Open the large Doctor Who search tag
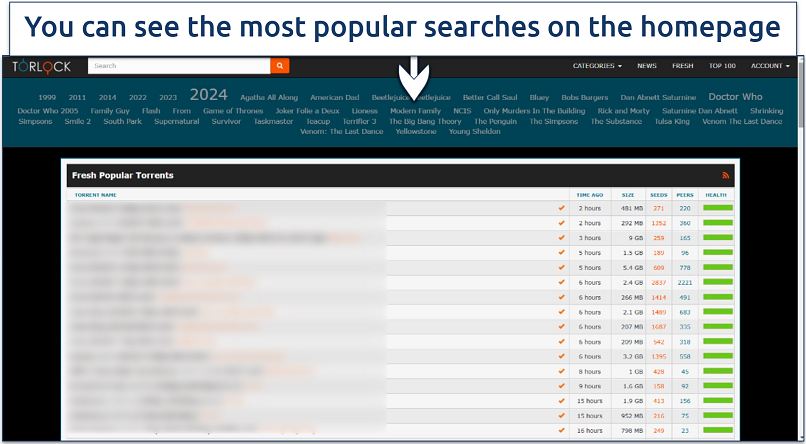The image size is (806, 444). point(735,97)
